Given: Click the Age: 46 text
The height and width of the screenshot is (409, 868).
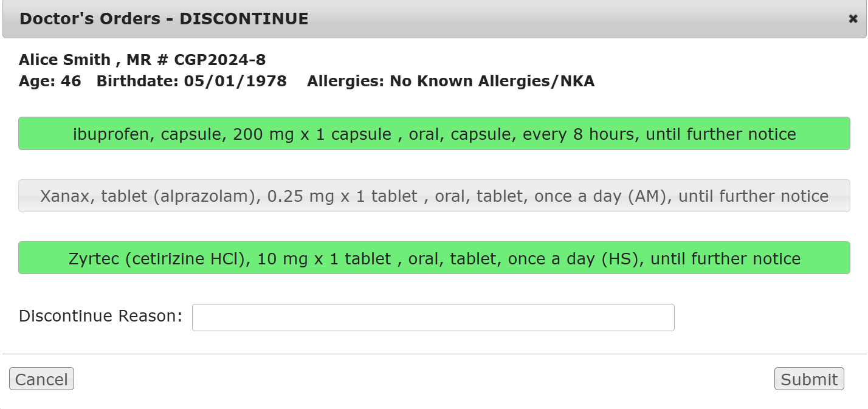Looking at the screenshot, I should tap(50, 81).
